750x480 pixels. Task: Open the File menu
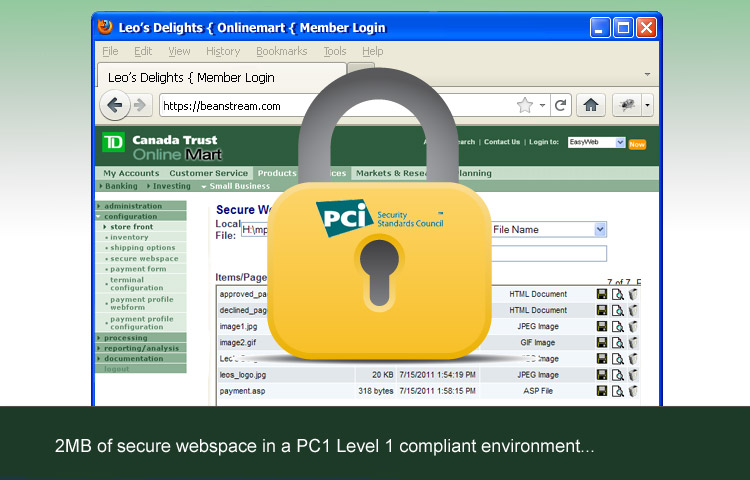pos(110,51)
